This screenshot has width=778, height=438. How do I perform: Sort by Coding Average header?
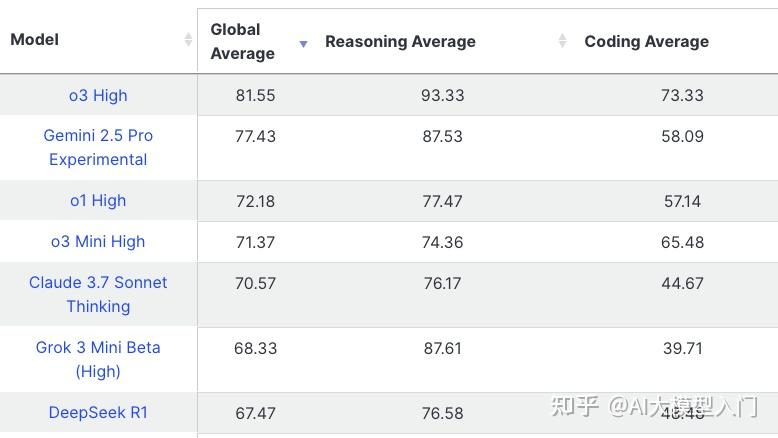click(x=646, y=41)
